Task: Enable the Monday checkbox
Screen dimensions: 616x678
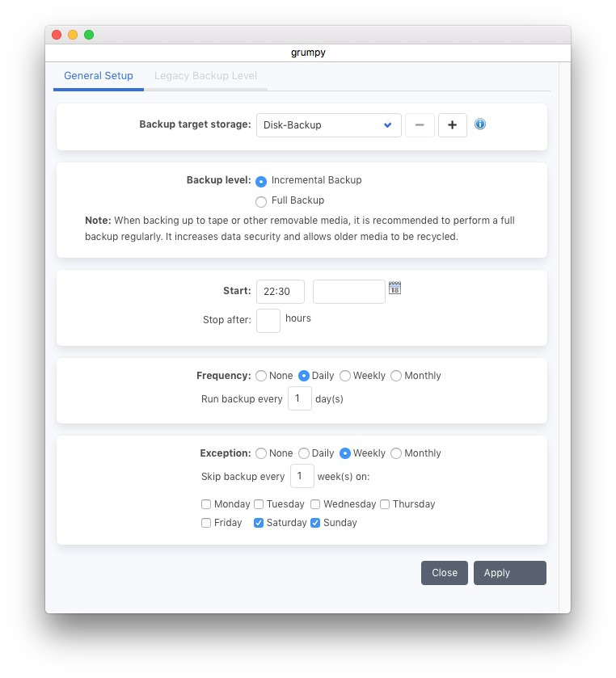Action: click(x=206, y=504)
